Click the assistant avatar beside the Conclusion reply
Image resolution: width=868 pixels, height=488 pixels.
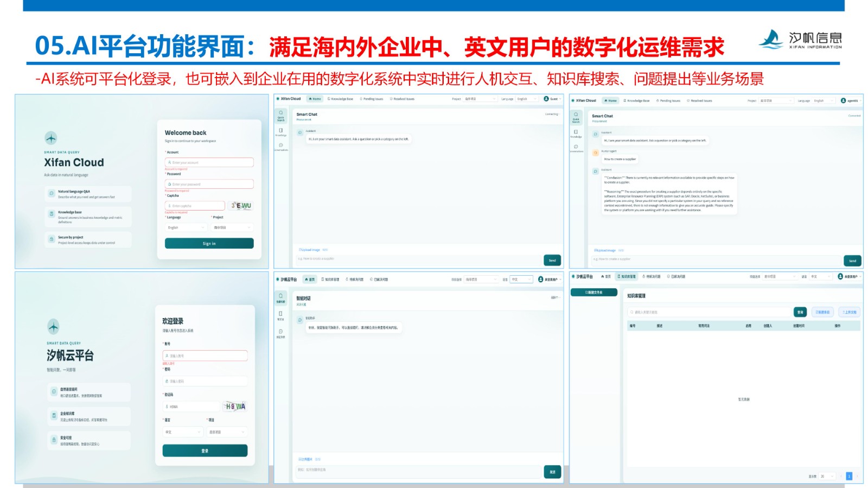click(x=596, y=172)
